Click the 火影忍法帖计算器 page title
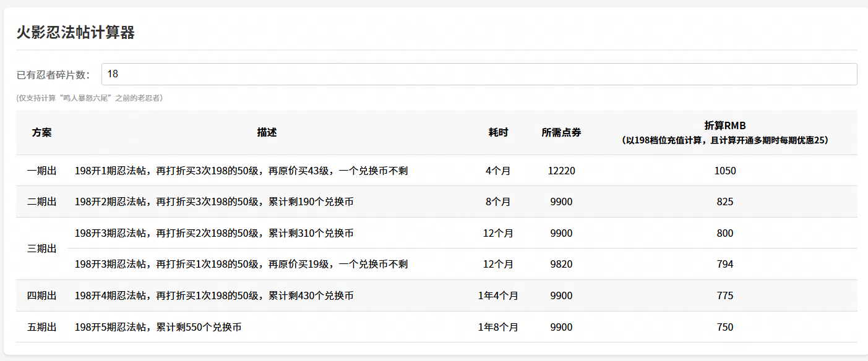The width and height of the screenshot is (868, 361). click(x=75, y=33)
